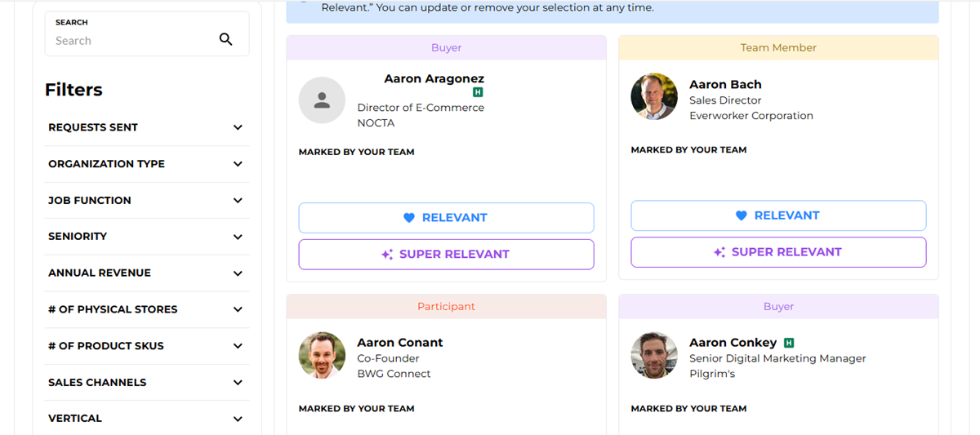
Task: Mark Aaron Bach as Relevant
Action: click(778, 215)
